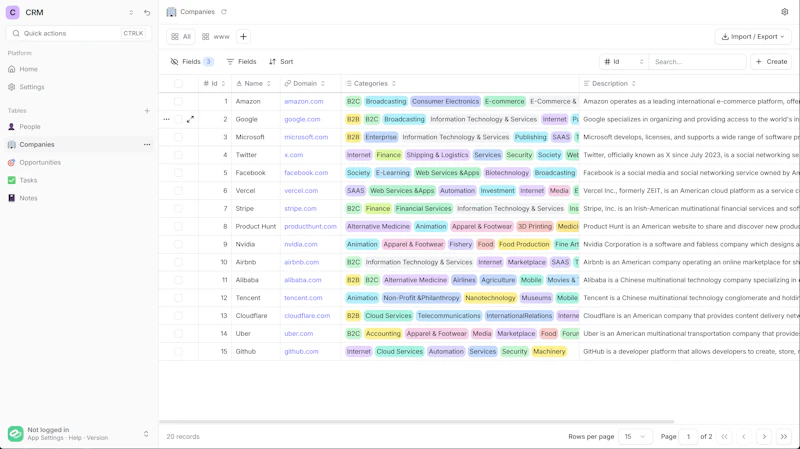
Task: Click the Machinery tag for Github
Action: pos(549,352)
